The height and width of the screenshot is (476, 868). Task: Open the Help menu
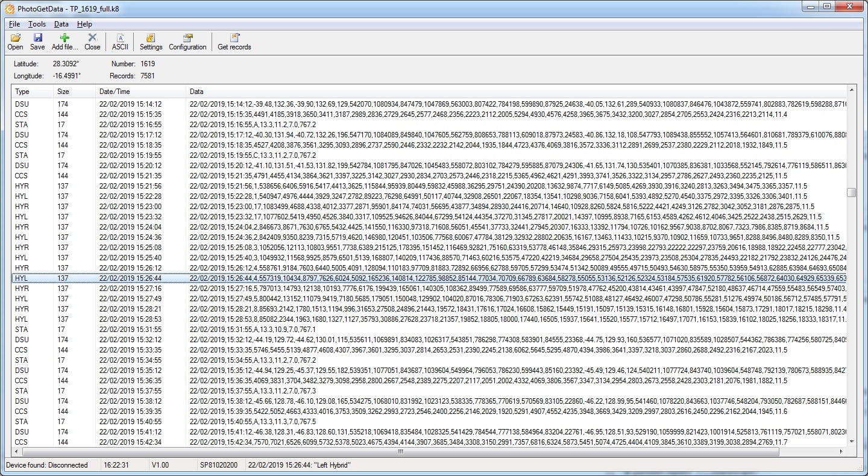[x=84, y=24]
